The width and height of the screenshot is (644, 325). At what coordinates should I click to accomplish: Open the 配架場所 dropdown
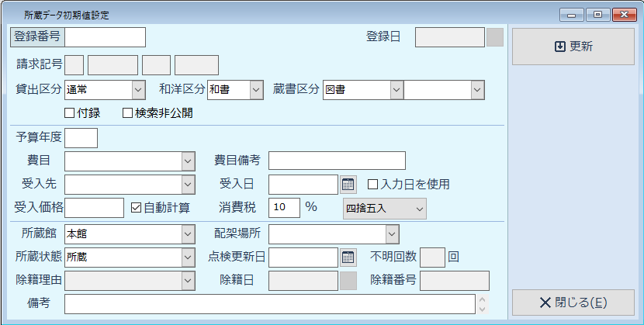coord(393,234)
